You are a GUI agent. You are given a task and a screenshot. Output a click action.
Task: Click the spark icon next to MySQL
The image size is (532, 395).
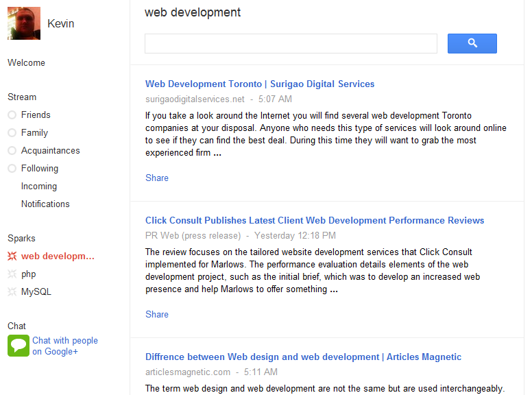click(x=12, y=292)
